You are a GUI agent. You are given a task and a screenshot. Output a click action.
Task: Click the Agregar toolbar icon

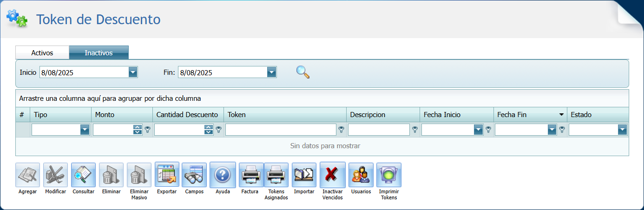click(x=27, y=175)
